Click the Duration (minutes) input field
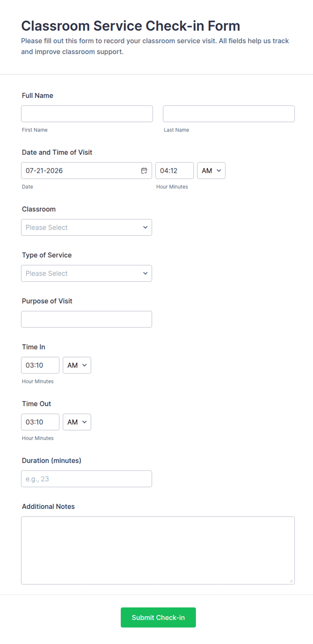This screenshot has height=644, width=313. click(86, 479)
